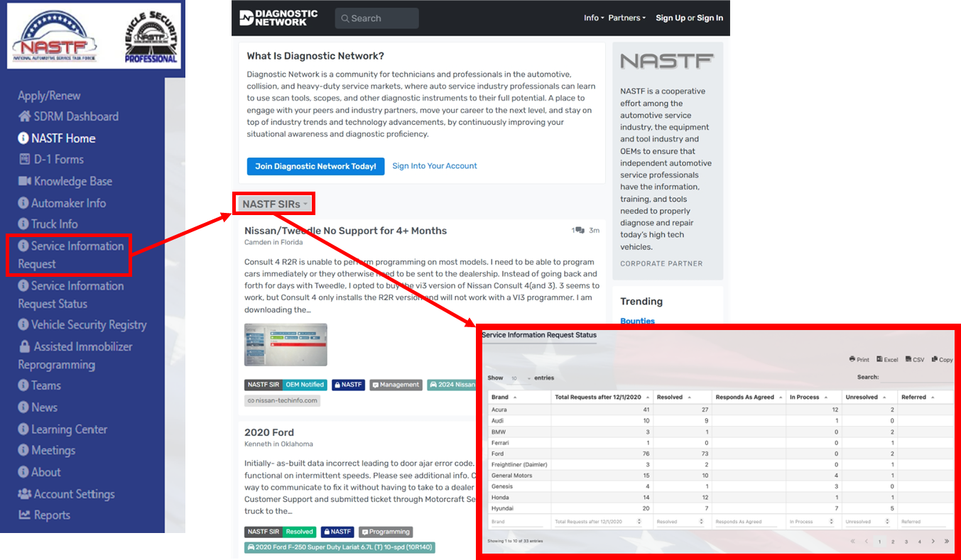Jump to last page of status table
961x560 pixels.
pos(947,542)
